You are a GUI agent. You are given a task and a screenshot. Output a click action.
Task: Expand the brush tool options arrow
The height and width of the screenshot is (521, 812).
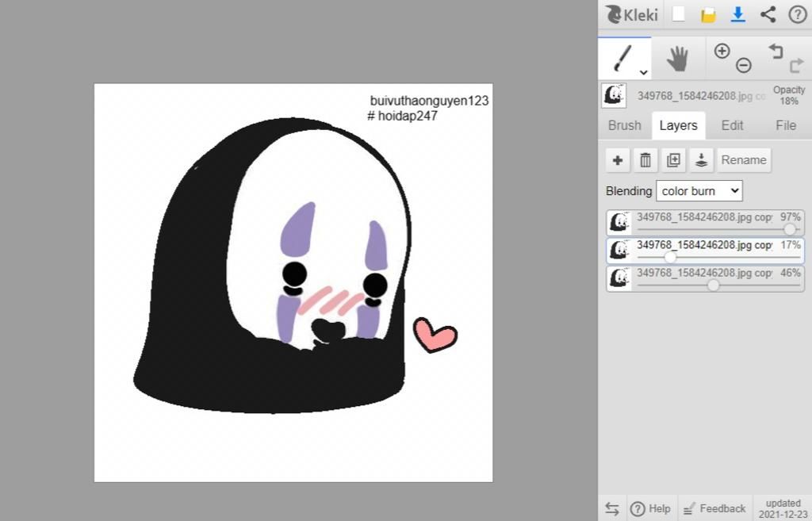643,72
